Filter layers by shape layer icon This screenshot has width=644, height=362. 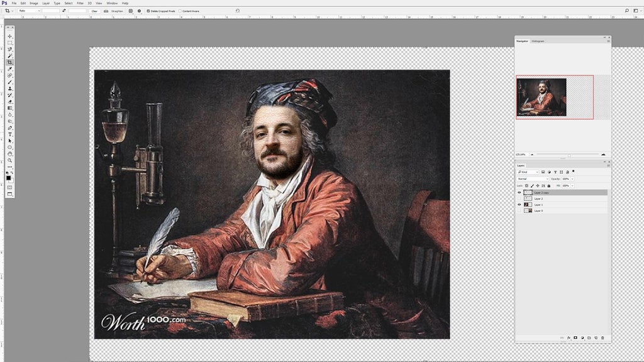click(561, 172)
